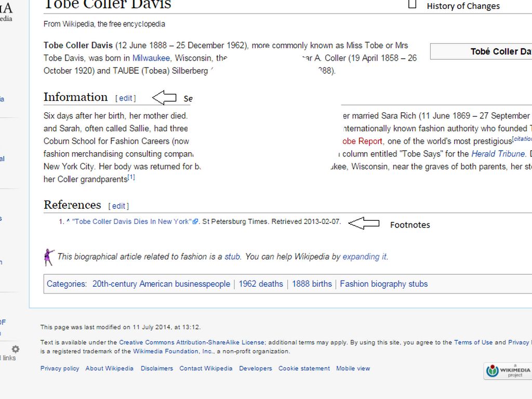The width and height of the screenshot is (532, 399).
Task: Edit the References section
Action: pos(118,206)
